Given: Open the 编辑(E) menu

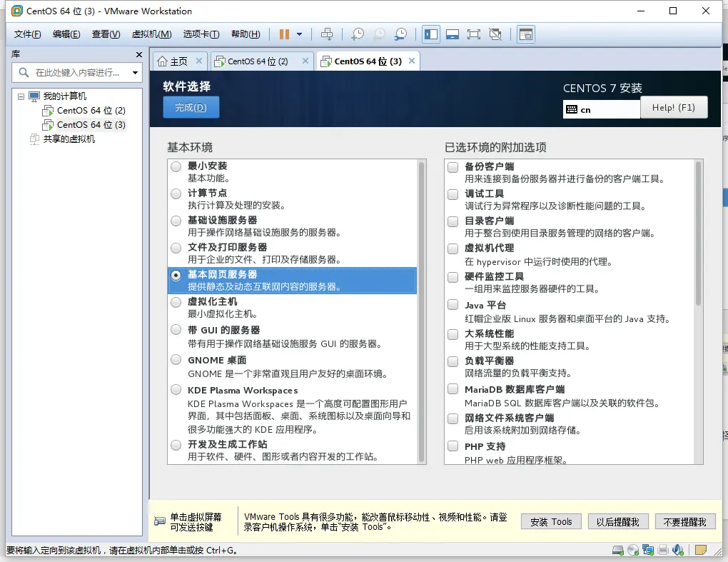Looking at the screenshot, I should point(66,34).
